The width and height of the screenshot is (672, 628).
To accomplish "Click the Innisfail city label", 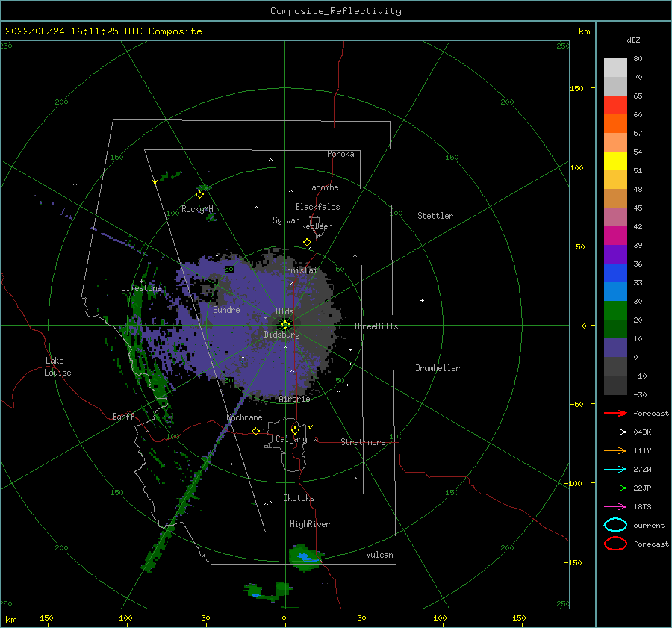I will [x=302, y=270].
